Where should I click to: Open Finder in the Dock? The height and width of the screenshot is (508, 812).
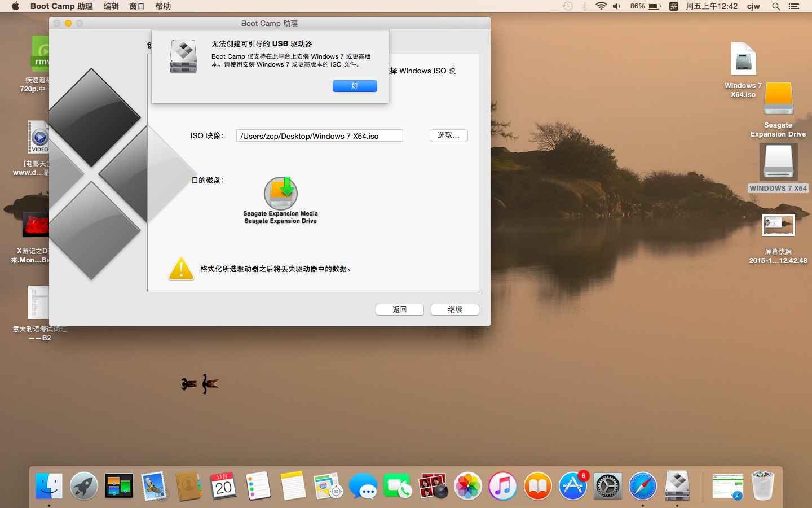(x=49, y=485)
